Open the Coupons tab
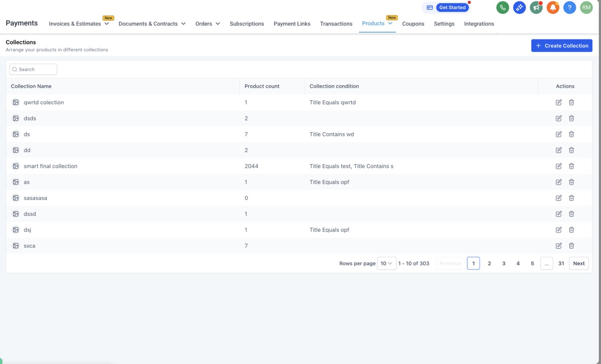Screen dimensions: 601x364 pos(413,24)
